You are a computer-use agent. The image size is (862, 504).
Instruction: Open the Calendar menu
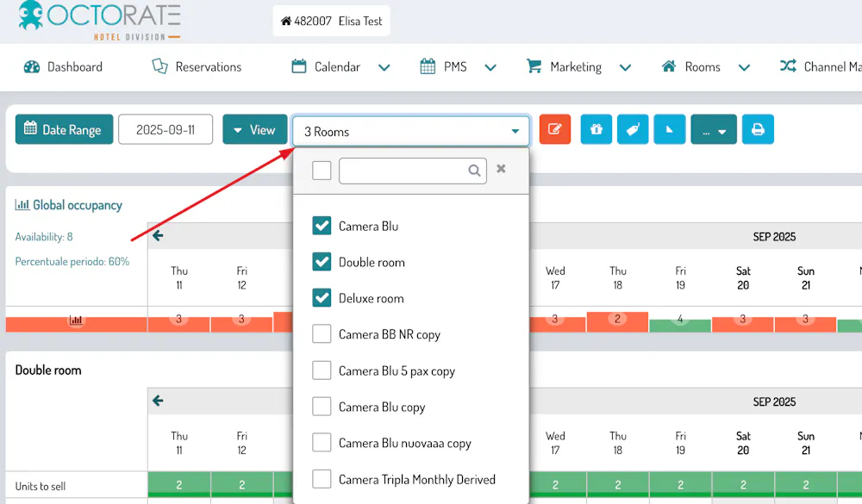[337, 67]
